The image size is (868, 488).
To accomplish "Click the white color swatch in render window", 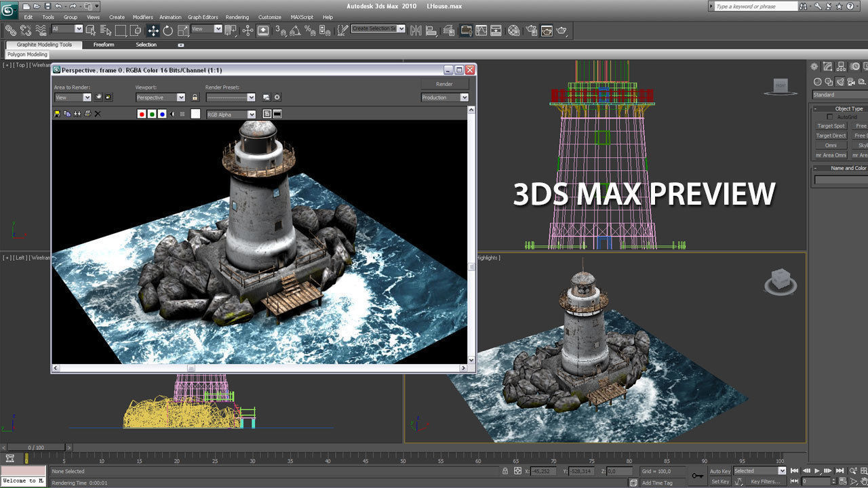I will click(x=195, y=114).
